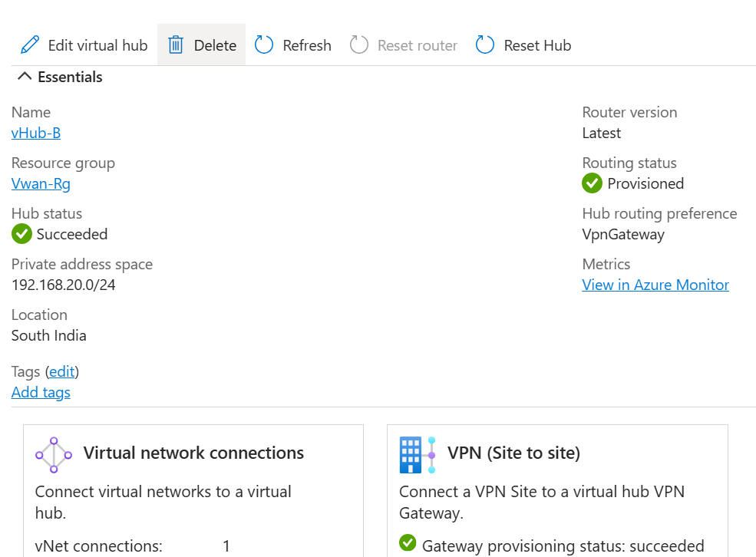Click View in Azure Monitor under Metrics

655,285
